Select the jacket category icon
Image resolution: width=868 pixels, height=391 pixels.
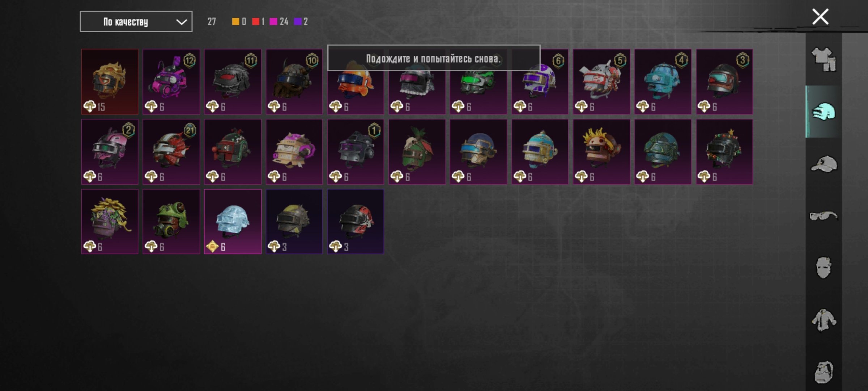click(x=824, y=320)
